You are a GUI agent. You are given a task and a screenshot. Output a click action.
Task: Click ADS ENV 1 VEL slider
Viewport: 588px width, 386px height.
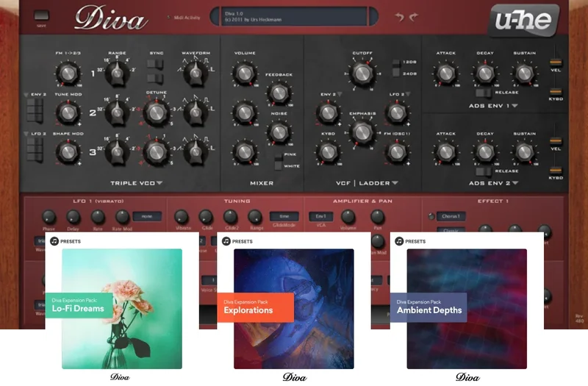click(556, 61)
